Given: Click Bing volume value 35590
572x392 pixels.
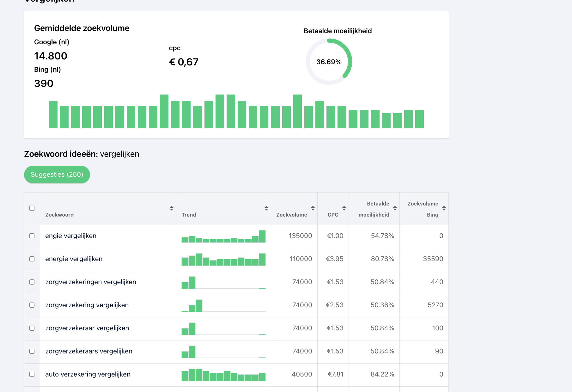Looking at the screenshot, I should (433, 259).
